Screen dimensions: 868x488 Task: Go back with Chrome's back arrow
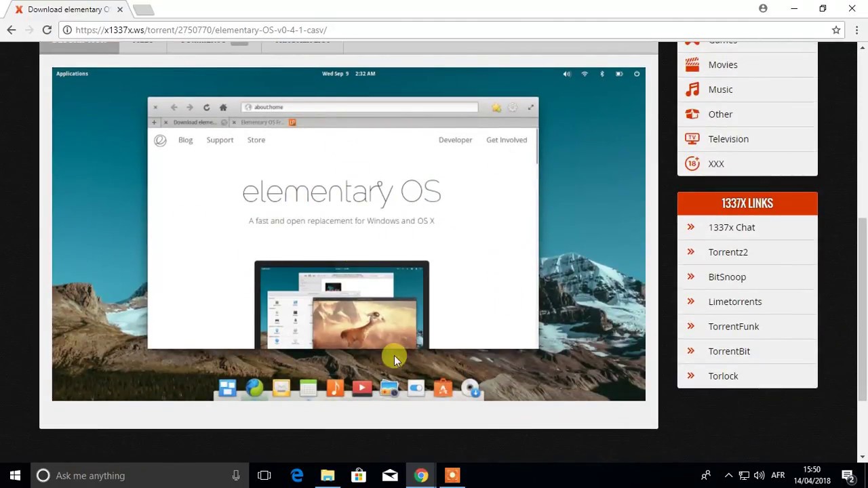(x=12, y=30)
